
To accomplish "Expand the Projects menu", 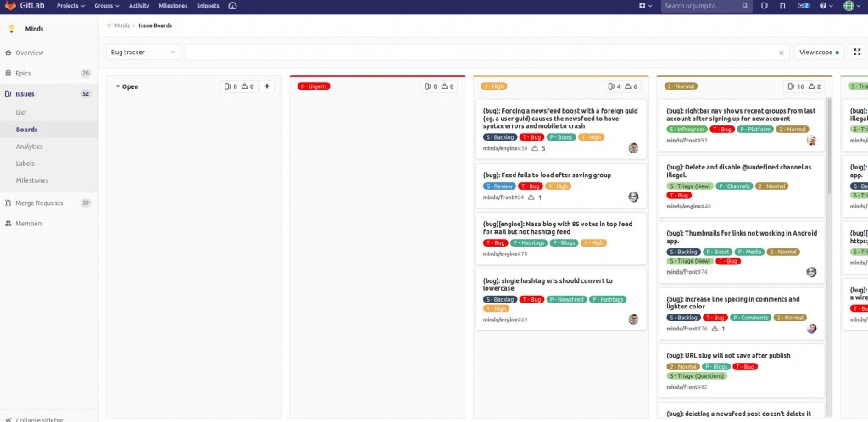I will point(73,6).
